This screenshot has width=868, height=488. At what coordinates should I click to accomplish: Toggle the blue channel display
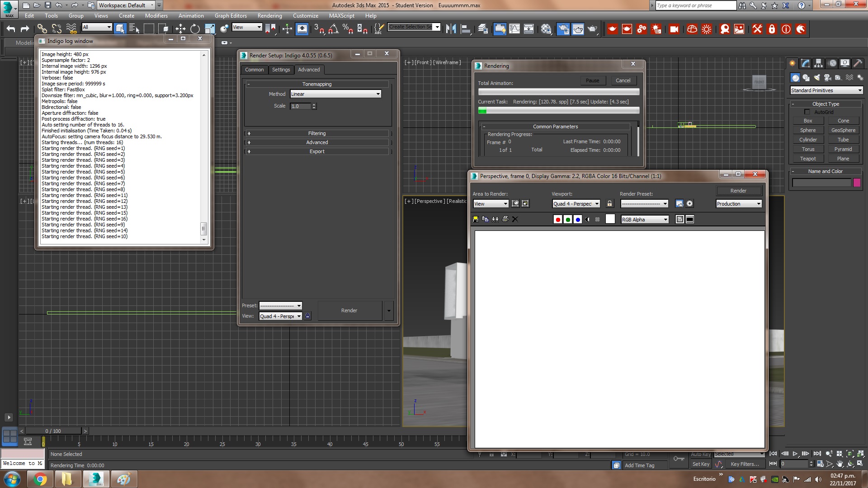(578, 219)
